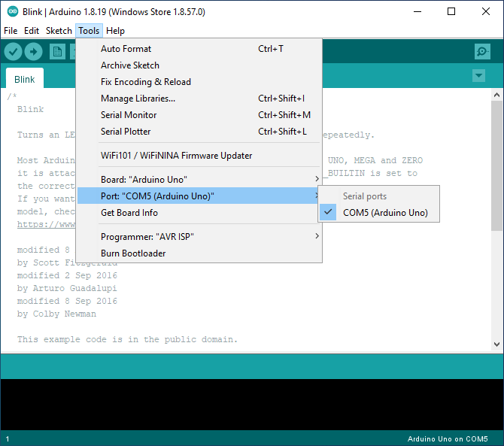Choose Auto Format from Tools menu
Viewport: 504px width, 446px height.
(199, 49)
